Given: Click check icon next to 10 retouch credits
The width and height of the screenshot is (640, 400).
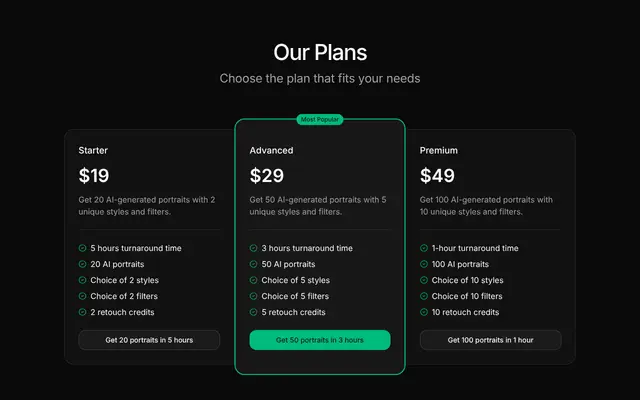Looking at the screenshot, I should (424, 312).
